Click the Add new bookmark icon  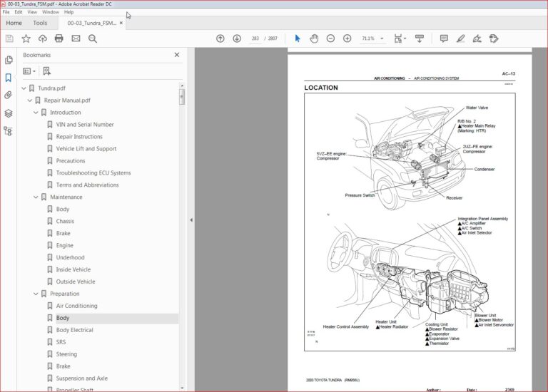point(47,71)
